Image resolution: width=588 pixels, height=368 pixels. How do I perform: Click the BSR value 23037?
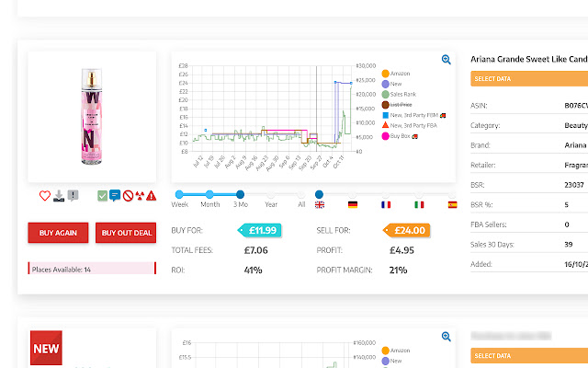[574, 185]
